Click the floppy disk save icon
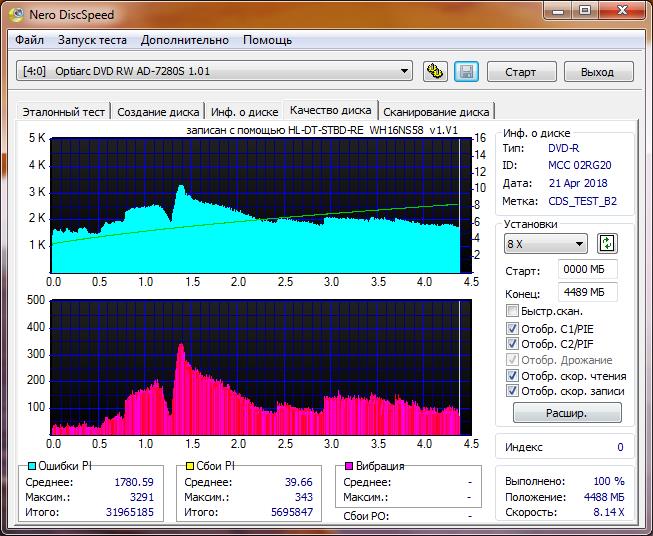 (x=465, y=71)
